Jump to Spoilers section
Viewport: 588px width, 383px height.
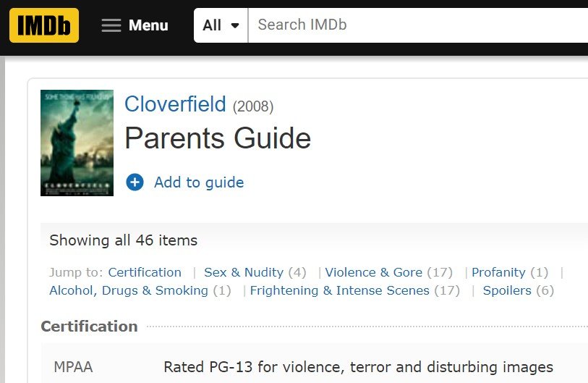[507, 290]
